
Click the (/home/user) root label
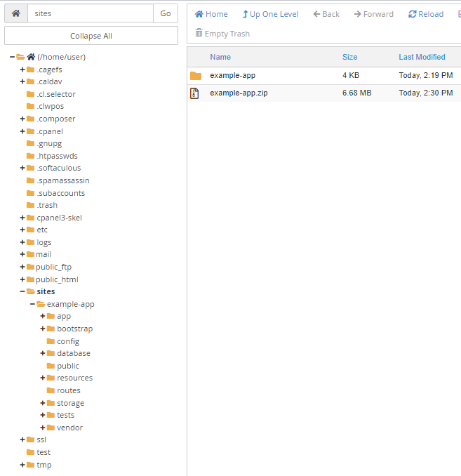point(62,57)
